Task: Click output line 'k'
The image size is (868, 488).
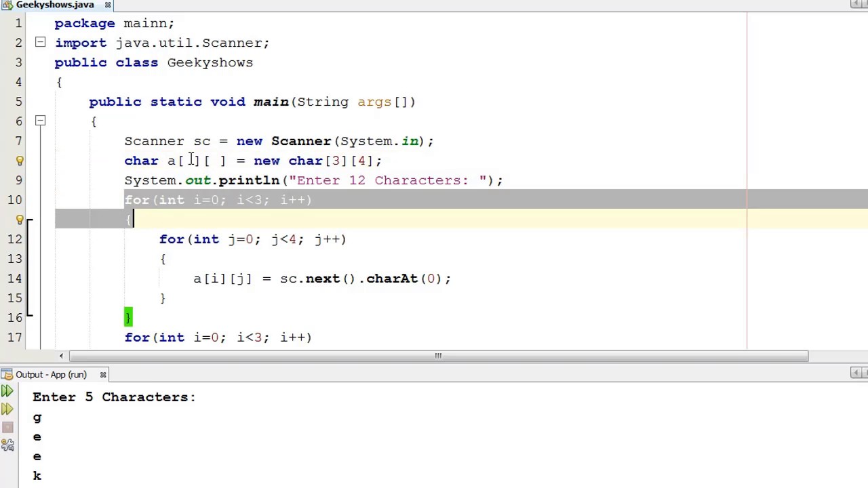Action: pos(37,476)
